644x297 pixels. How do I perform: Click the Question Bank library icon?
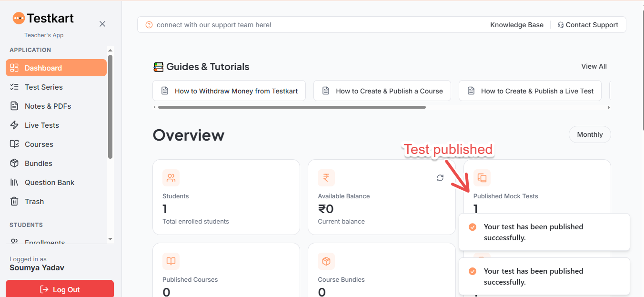[14, 182]
